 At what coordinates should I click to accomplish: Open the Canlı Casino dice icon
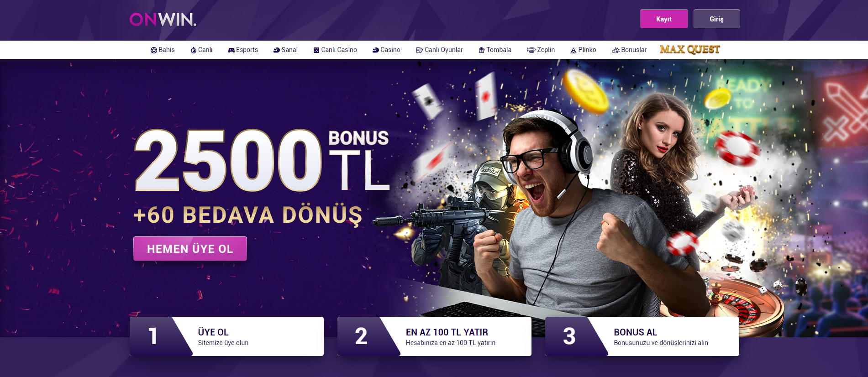[x=316, y=50]
